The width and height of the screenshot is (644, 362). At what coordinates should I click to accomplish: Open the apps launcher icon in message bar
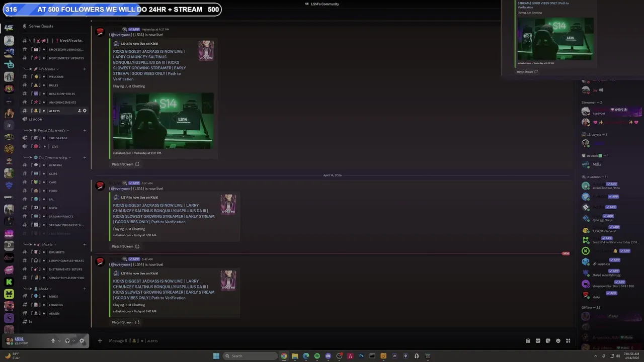568,341
